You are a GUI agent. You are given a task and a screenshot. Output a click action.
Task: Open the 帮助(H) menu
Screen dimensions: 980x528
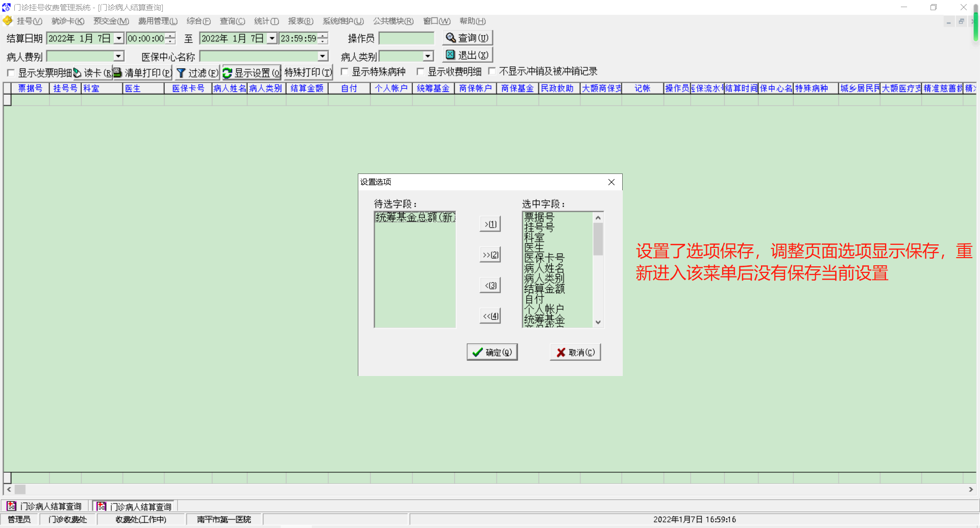click(x=473, y=21)
